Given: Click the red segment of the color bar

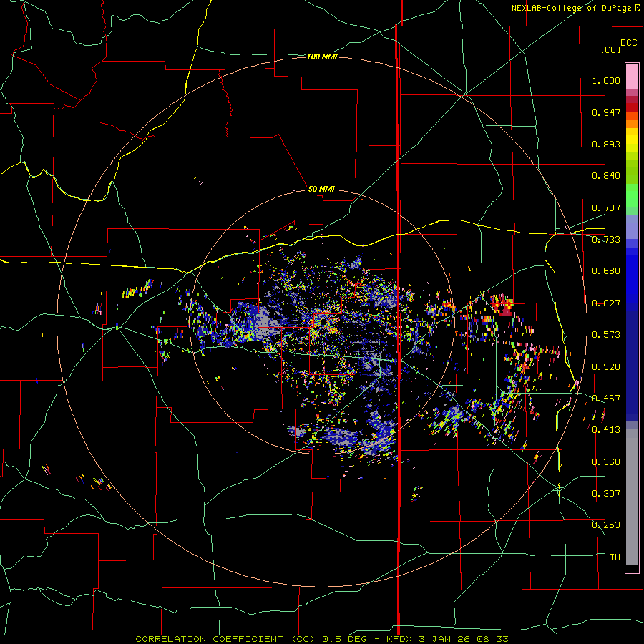Looking at the screenshot, I should [632, 107].
